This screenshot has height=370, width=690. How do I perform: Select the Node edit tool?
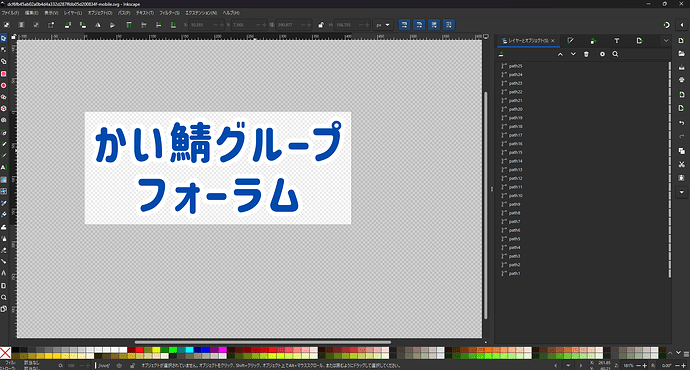click(4, 50)
